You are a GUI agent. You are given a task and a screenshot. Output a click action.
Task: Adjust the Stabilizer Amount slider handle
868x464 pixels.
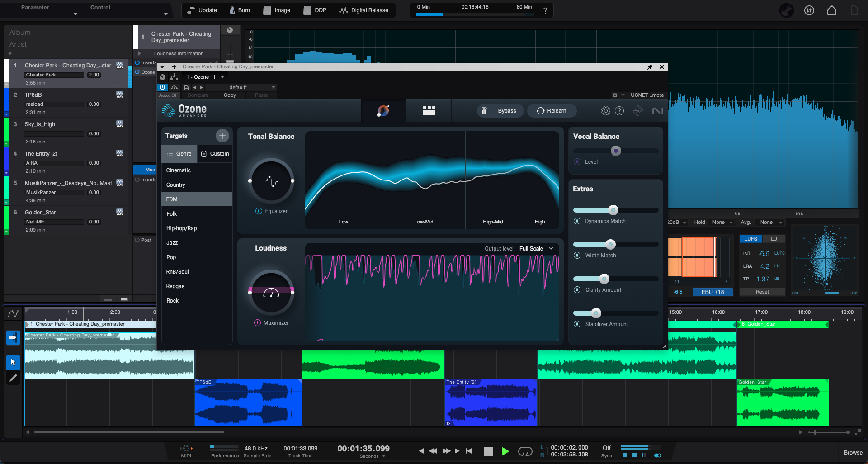point(596,313)
